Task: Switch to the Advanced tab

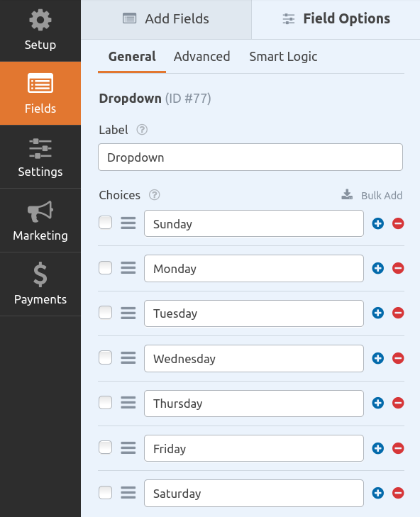Action: click(x=202, y=57)
